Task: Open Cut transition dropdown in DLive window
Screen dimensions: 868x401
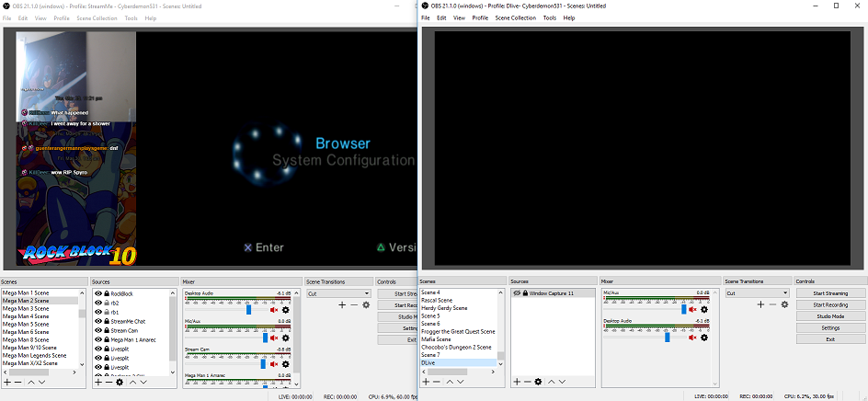Action: pyautogui.click(x=758, y=293)
